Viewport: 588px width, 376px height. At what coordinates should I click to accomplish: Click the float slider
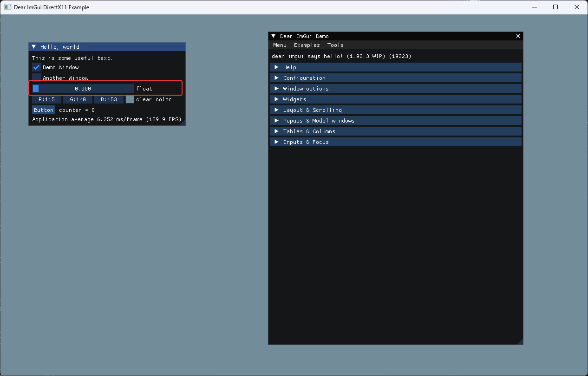83,88
